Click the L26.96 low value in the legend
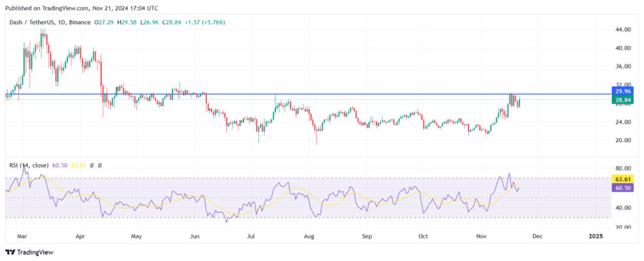Viewport: 644px width, 261px height. coord(150,22)
